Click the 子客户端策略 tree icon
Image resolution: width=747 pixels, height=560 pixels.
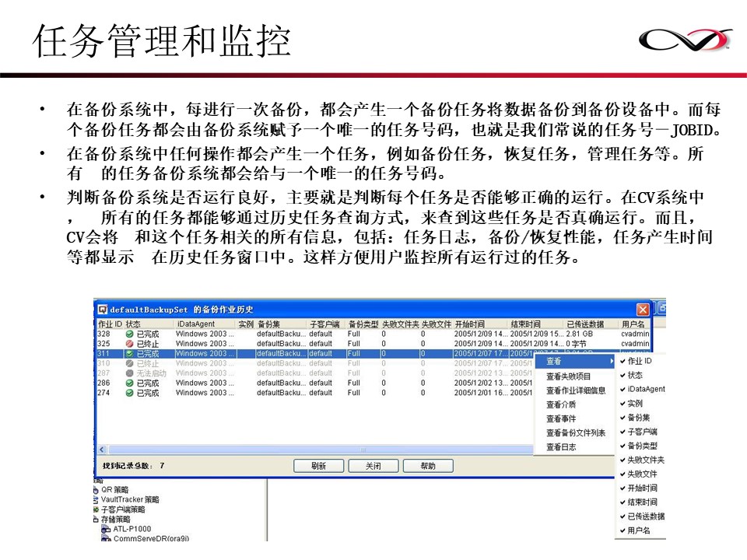point(96,509)
